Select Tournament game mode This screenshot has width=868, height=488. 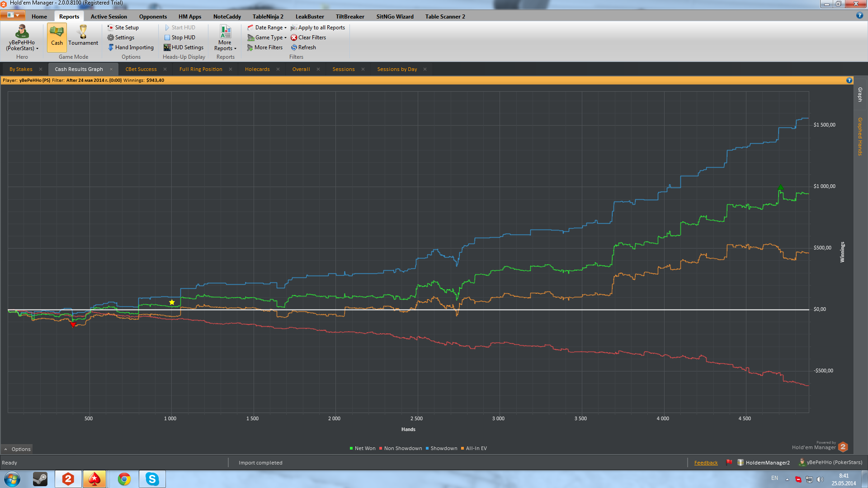tap(83, 36)
